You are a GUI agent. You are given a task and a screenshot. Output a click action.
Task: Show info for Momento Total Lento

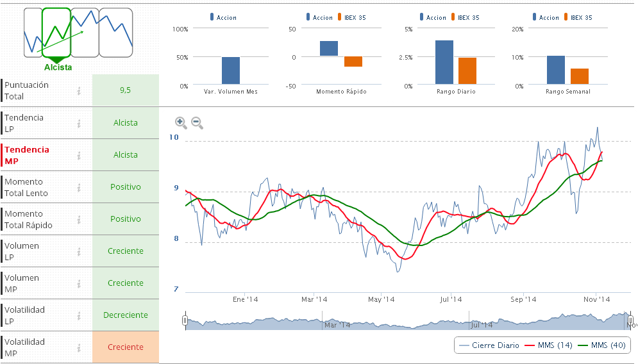(79, 187)
